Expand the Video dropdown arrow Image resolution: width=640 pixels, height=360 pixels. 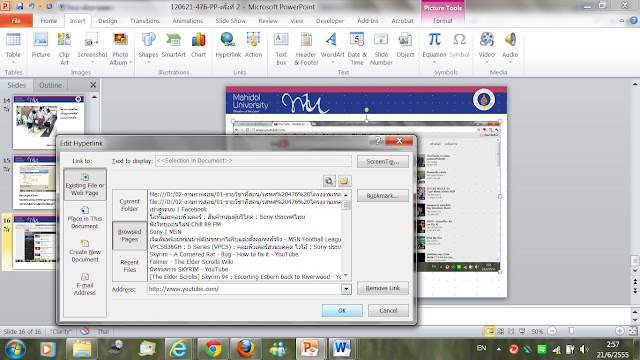point(487,62)
